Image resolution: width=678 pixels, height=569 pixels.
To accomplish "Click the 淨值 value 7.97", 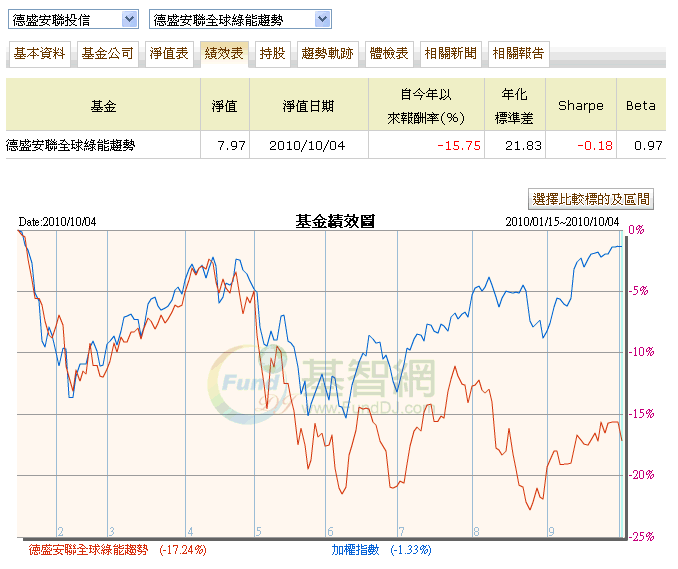I will (x=231, y=146).
